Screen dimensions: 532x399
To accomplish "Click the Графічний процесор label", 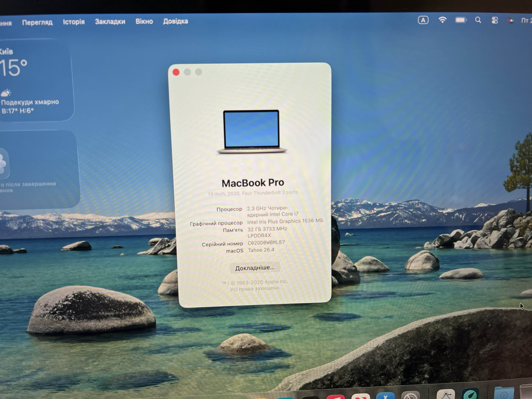I will [216, 223].
